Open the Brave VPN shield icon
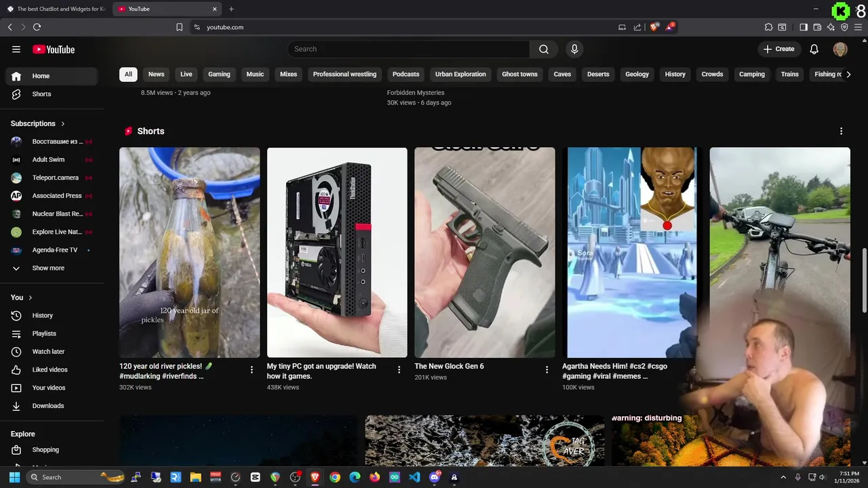 (844, 27)
